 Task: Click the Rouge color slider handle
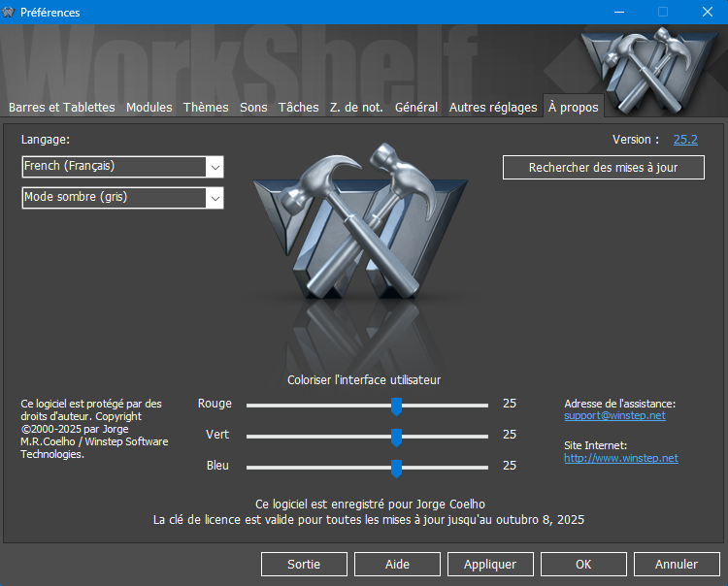click(396, 406)
